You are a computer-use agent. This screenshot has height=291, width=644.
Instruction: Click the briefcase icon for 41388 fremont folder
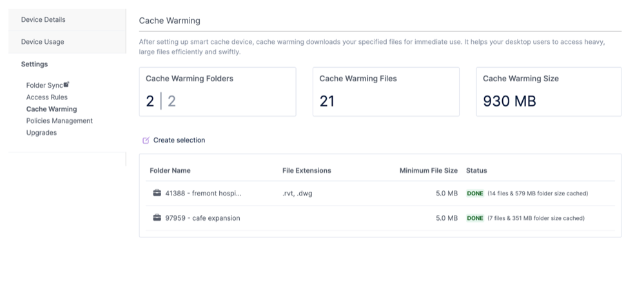pos(157,193)
